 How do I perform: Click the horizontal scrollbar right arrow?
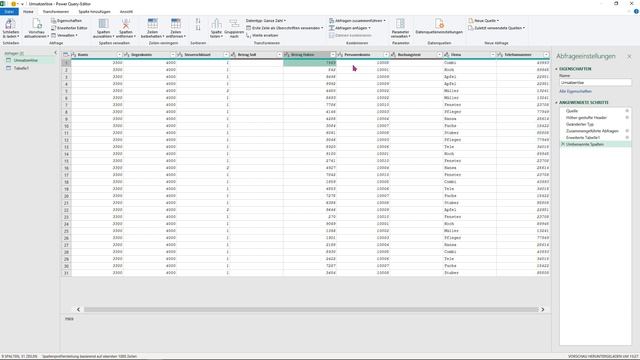pyautogui.click(x=542, y=309)
